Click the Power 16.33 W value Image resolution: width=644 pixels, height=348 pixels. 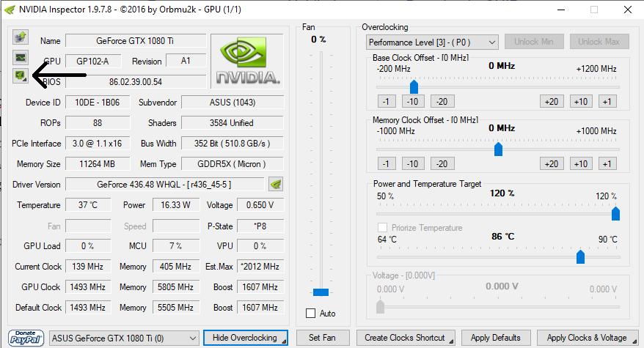point(176,205)
